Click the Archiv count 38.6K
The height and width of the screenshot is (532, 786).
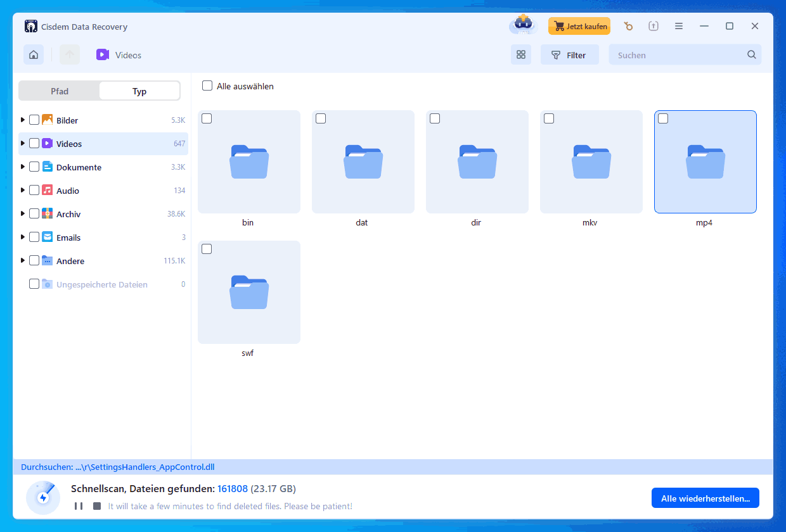[x=176, y=214]
